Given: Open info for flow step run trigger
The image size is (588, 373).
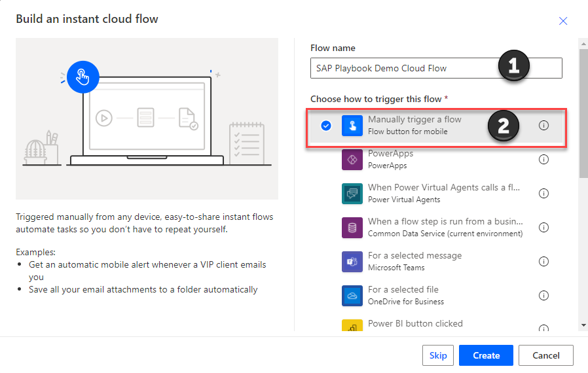Looking at the screenshot, I should click(x=543, y=228).
